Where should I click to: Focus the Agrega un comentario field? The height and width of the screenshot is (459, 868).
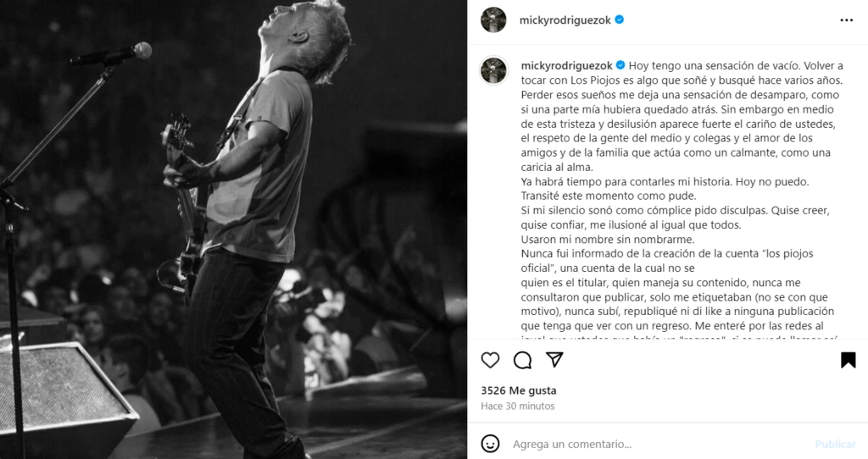click(x=659, y=444)
